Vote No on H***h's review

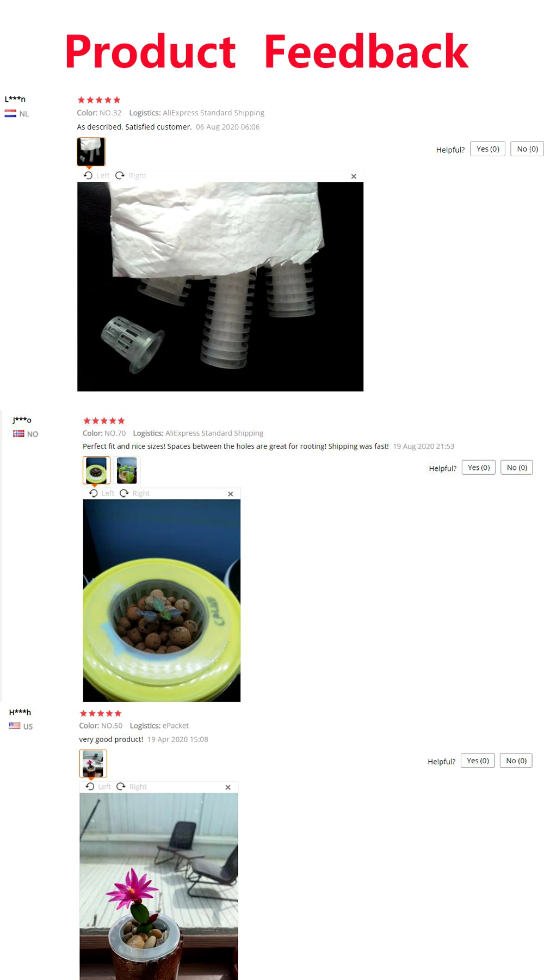pos(516,761)
